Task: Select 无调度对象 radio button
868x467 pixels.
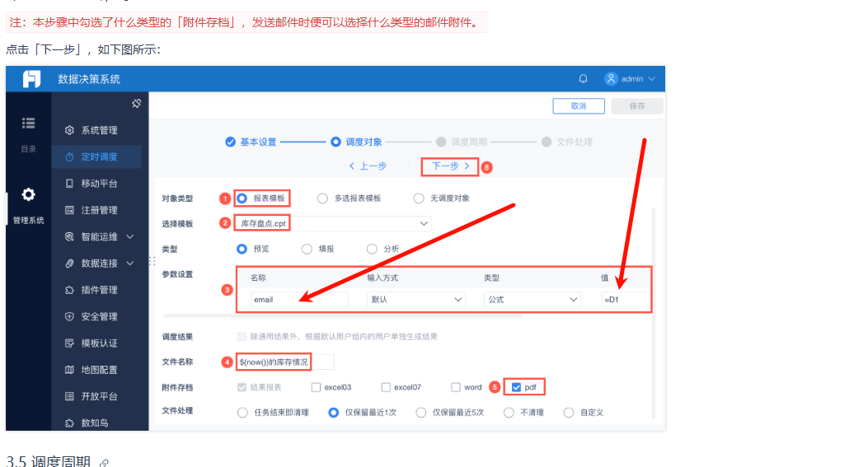Action: click(419, 198)
